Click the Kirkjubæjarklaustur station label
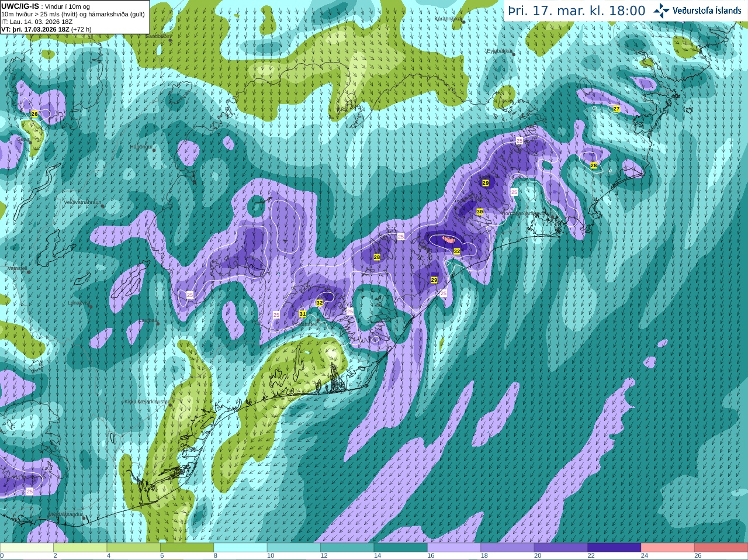The image size is (748, 560). point(147,402)
